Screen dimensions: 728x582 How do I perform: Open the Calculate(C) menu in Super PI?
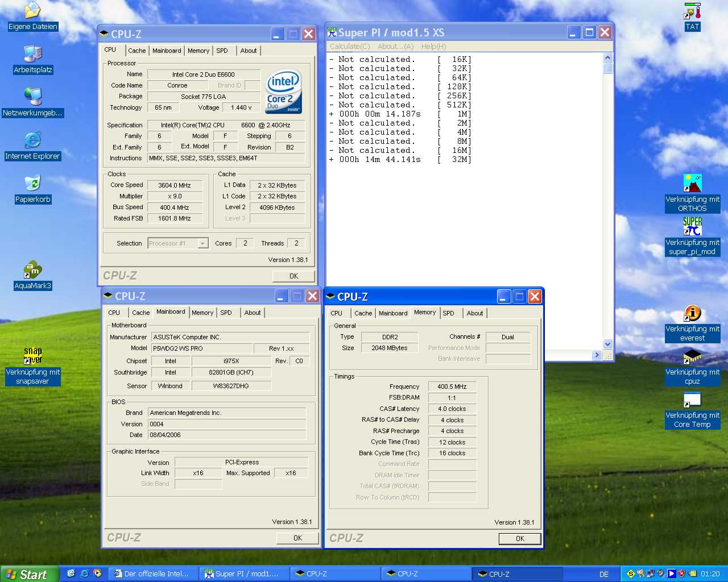coord(350,47)
